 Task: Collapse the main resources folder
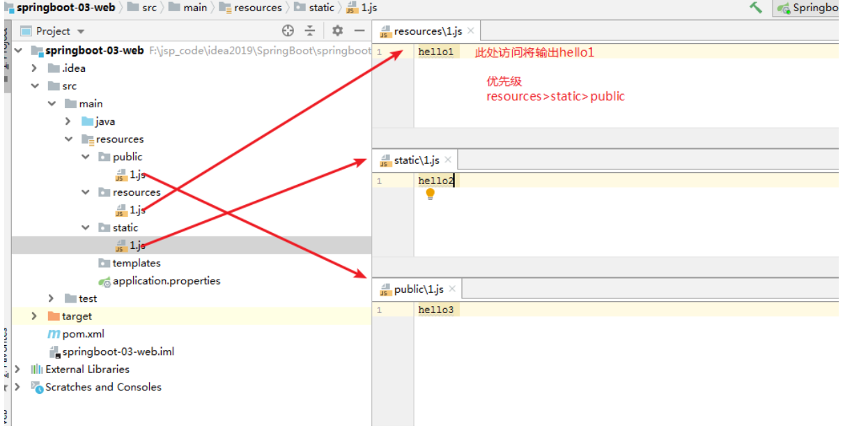[68, 139]
